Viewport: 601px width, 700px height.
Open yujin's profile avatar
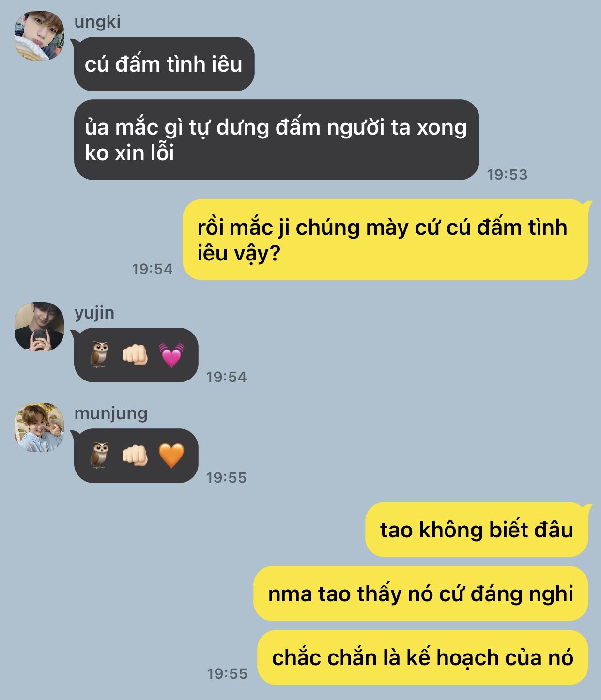(x=39, y=327)
